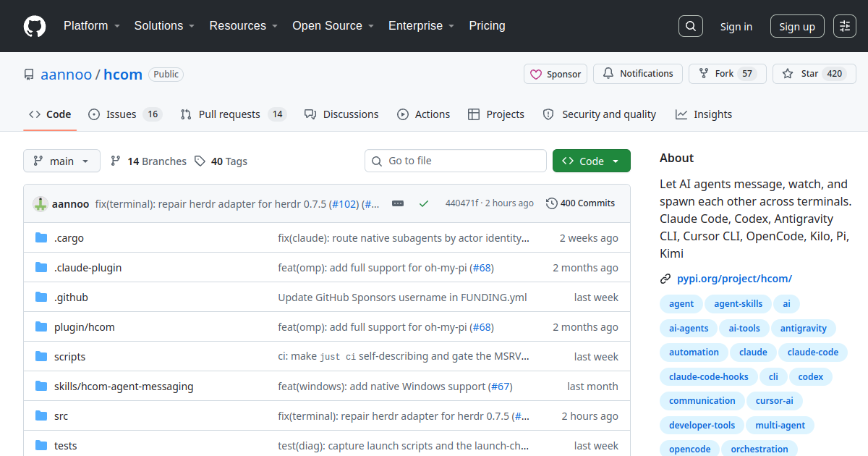
Task: Switch to the Issues tab
Action: [x=125, y=114]
